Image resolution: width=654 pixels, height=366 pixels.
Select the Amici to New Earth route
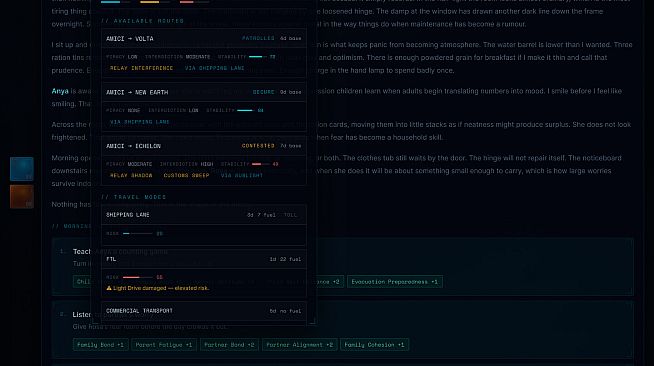(204, 107)
